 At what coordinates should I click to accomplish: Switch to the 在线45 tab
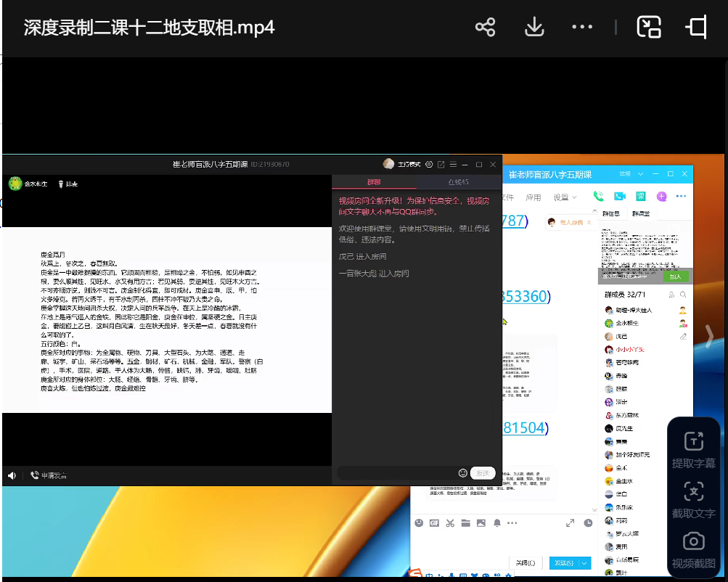coord(459,181)
